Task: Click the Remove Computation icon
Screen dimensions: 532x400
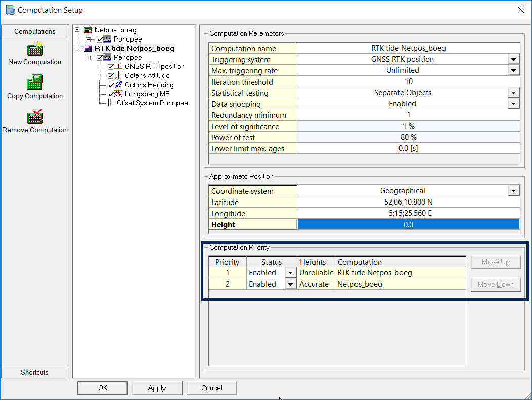Action: pyautogui.click(x=35, y=116)
